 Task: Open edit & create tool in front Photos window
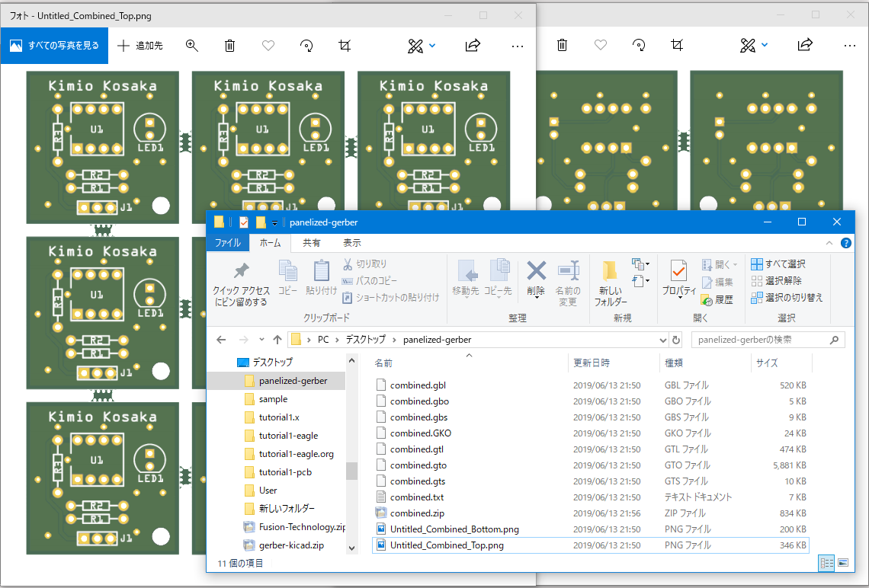click(x=415, y=46)
